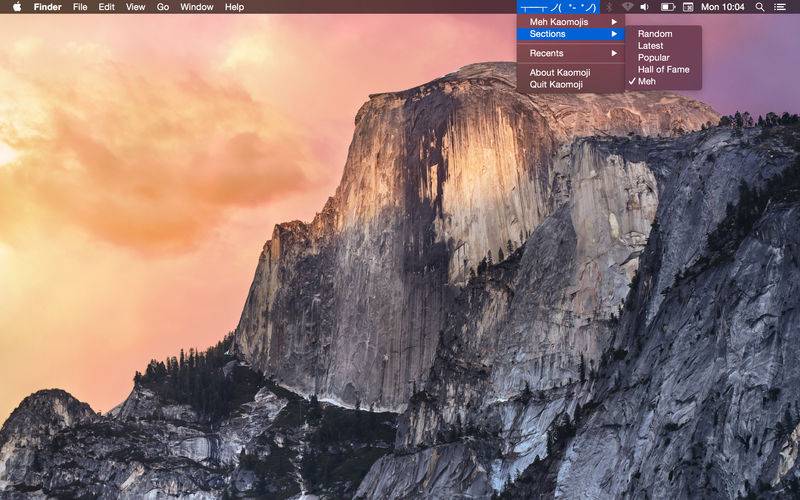The width and height of the screenshot is (800, 500).
Task: Open the Go menu
Action: click(x=163, y=7)
